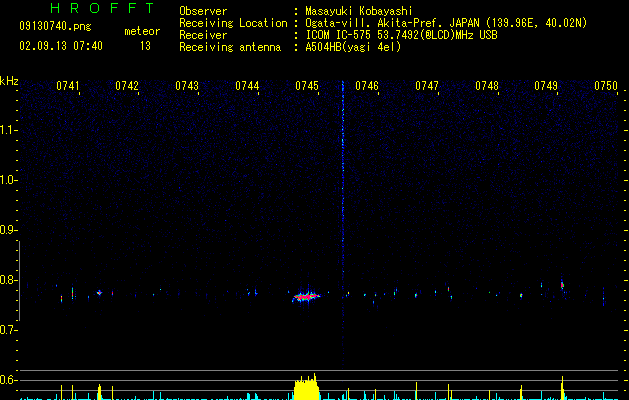The width and height of the screenshot is (629, 400).
Task: Click the 0749 time marker
Action: [546, 86]
